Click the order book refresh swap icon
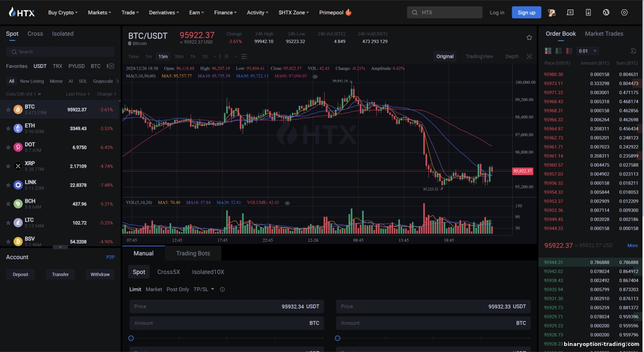 click(x=633, y=51)
